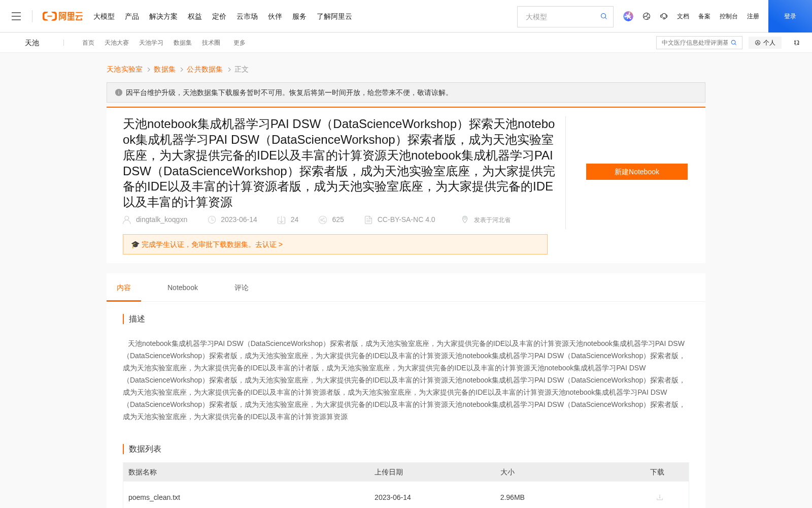Click the location pin icon
The height and width of the screenshot is (508, 812).
[x=465, y=219]
